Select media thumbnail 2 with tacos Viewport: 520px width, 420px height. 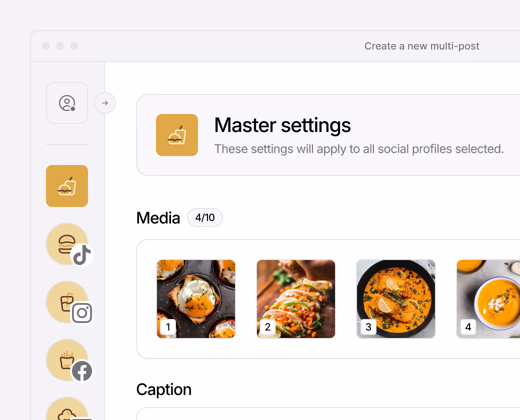[x=296, y=299]
